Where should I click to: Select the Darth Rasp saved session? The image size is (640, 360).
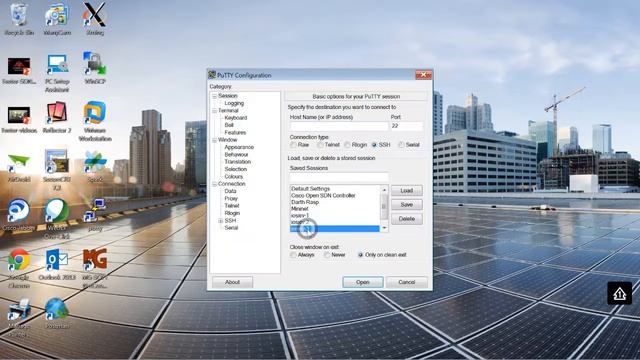335,202
